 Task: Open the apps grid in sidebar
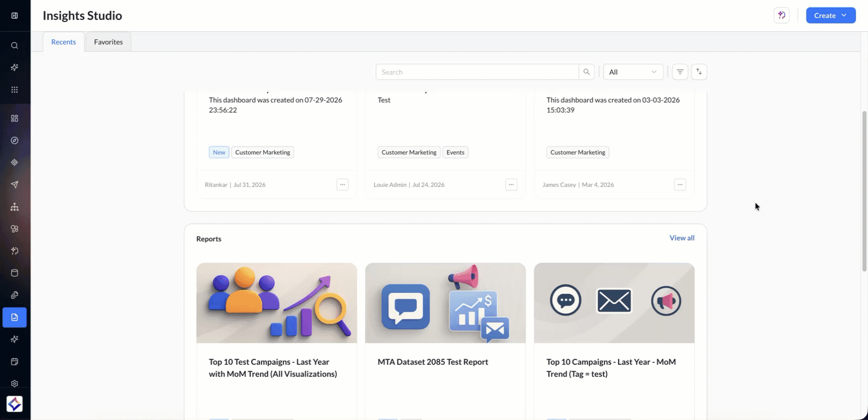15,90
